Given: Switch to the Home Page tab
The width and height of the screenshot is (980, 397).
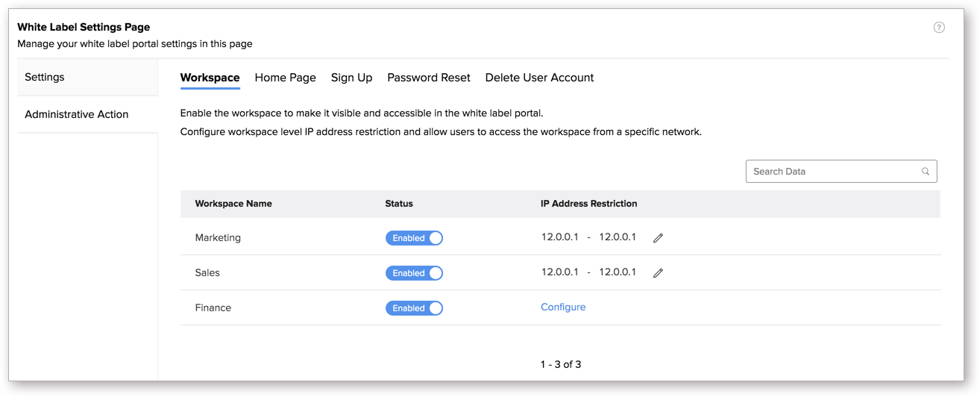Looking at the screenshot, I should click(286, 78).
